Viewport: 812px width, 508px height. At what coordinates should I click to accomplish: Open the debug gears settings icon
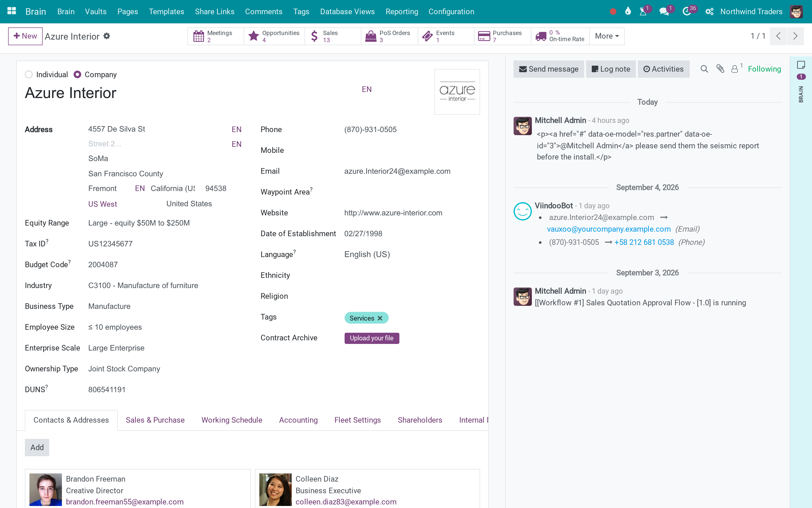coord(709,12)
